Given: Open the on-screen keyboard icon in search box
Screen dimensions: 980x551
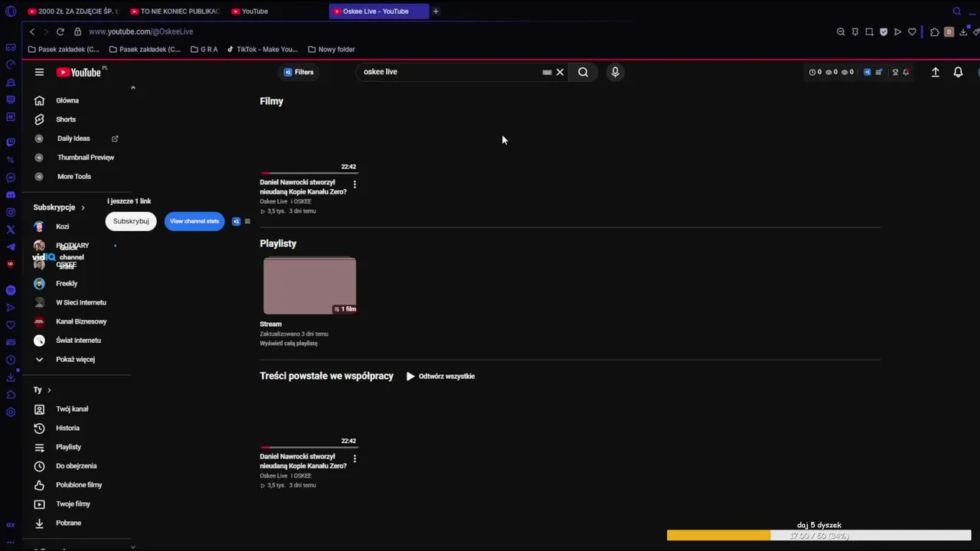Looking at the screenshot, I should pos(547,72).
